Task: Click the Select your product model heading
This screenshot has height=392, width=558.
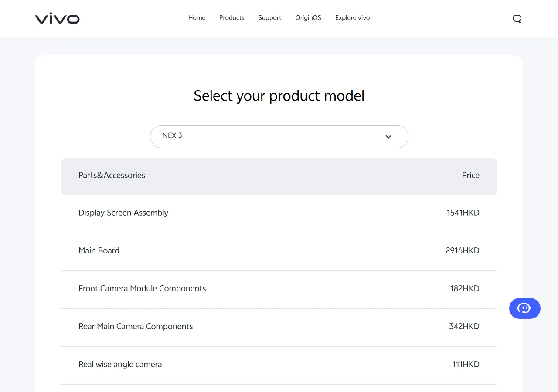Action: coord(279,95)
